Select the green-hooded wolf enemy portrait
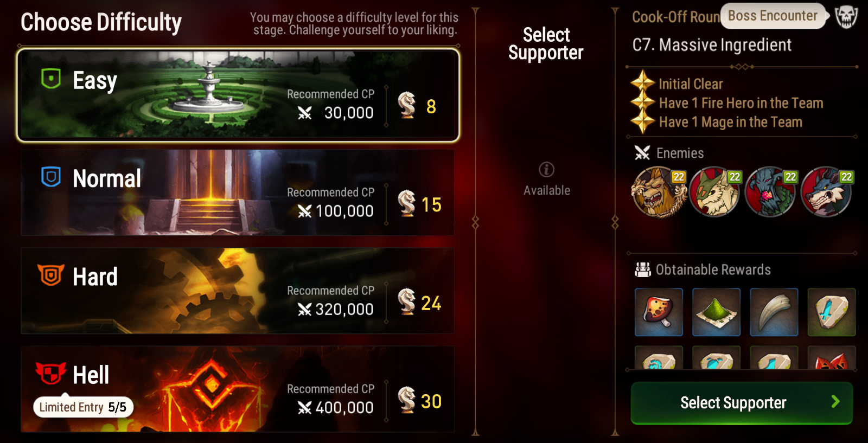Image resolution: width=868 pixels, height=443 pixels. [715, 192]
